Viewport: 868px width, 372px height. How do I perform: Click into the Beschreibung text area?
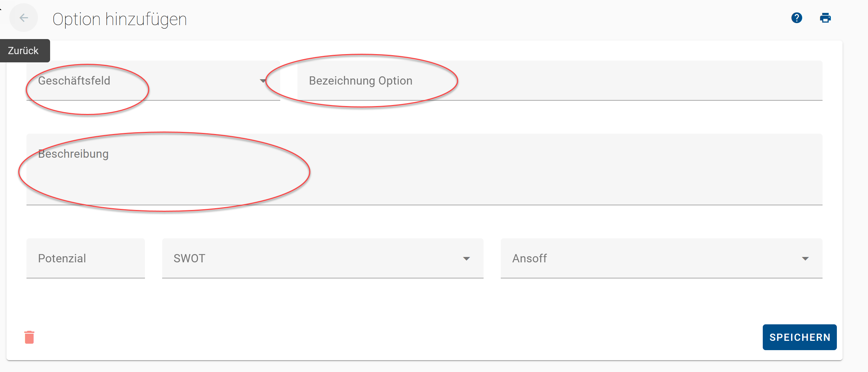(425, 170)
